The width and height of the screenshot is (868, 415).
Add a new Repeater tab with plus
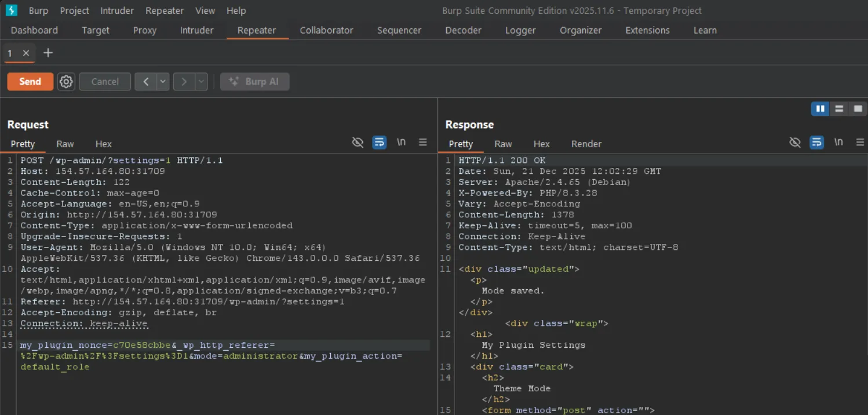pyautogui.click(x=48, y=53)
